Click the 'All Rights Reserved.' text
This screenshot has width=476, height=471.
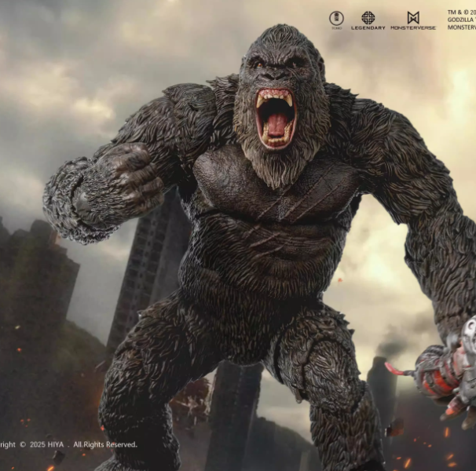105,444
